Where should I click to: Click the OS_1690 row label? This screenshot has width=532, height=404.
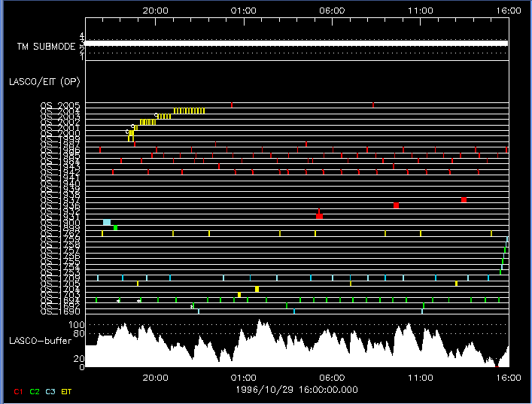(61, 311)
